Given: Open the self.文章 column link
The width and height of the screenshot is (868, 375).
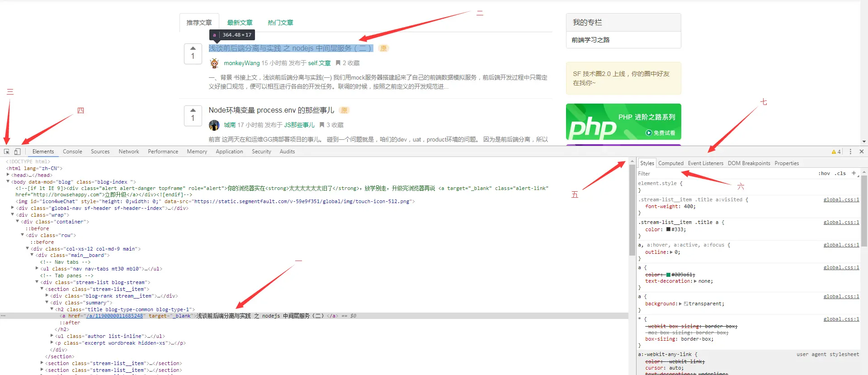Looking at the screenshot, I should point(319,63).
